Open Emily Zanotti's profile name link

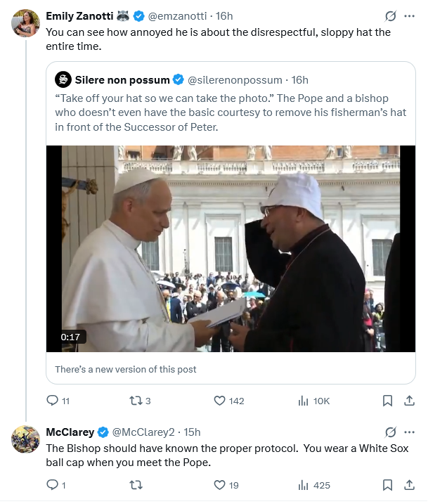(x=79, y=15)
